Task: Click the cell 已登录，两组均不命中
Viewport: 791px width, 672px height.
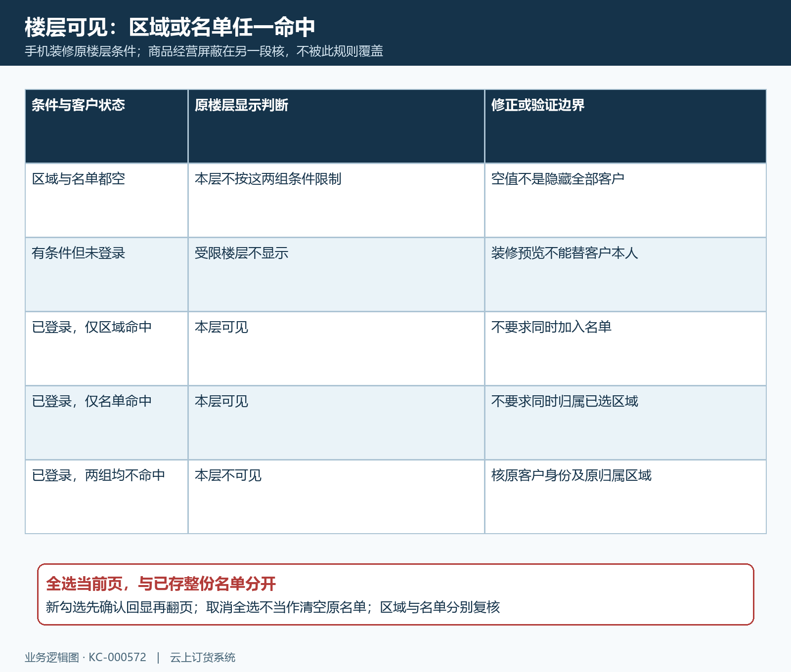Action: [x=106, y=497]
